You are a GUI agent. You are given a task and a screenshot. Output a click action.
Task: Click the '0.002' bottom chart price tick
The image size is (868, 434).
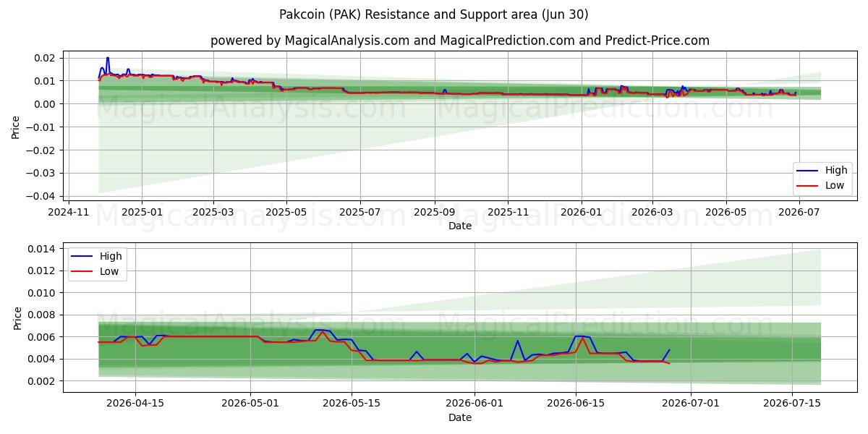[x=43, y=381]
